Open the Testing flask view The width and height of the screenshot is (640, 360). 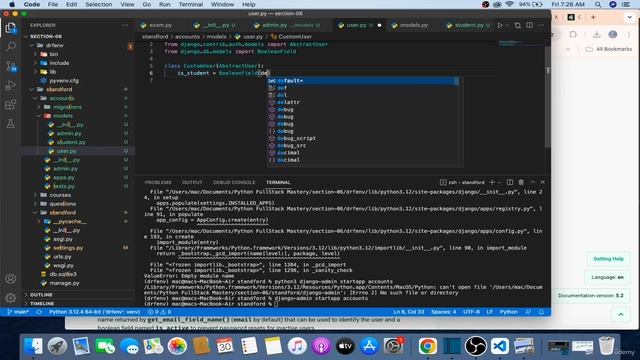coord(11,124)
